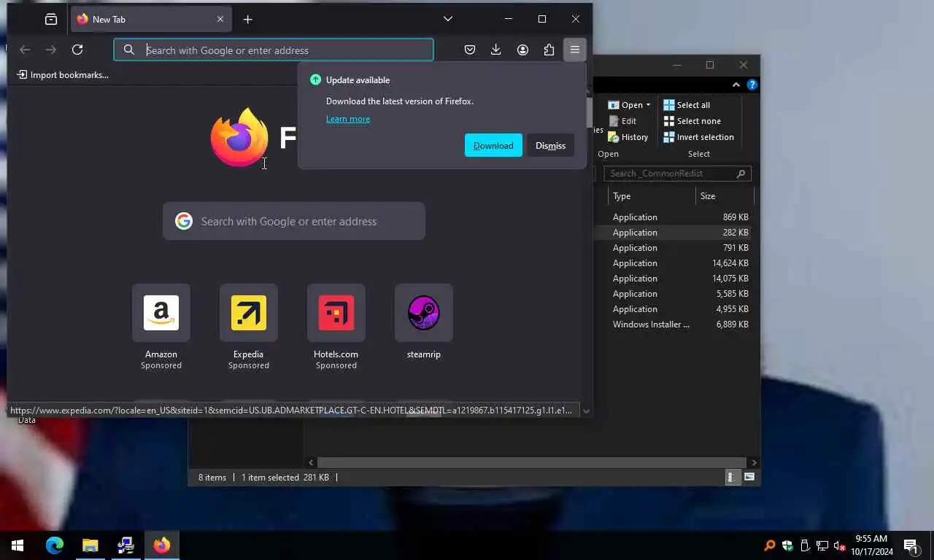The height and width of the screenshot is (560, 934).
Task: Click Firefox icon in taskbar
Action: point(161,545)
